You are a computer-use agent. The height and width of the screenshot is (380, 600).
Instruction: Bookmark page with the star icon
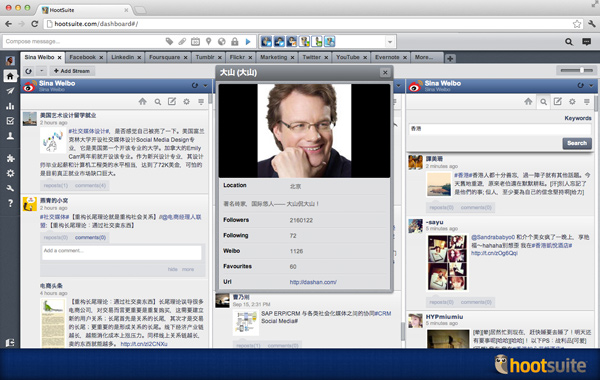coord(577,24)
